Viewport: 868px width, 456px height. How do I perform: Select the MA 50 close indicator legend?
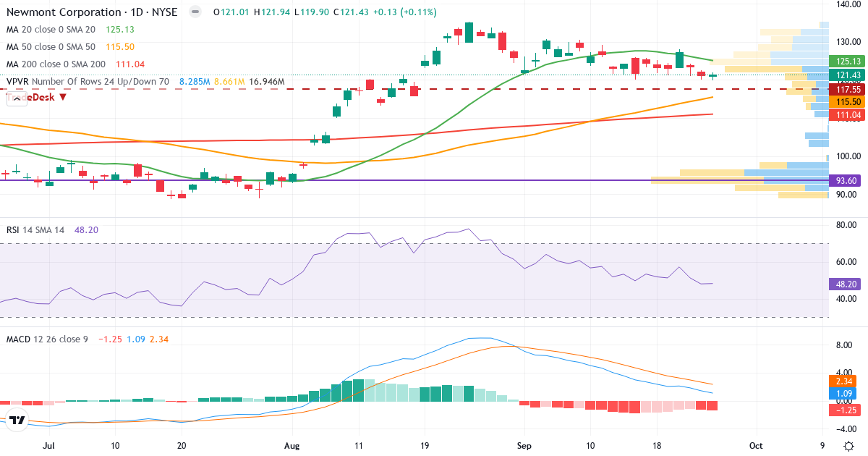click(51, 46)
